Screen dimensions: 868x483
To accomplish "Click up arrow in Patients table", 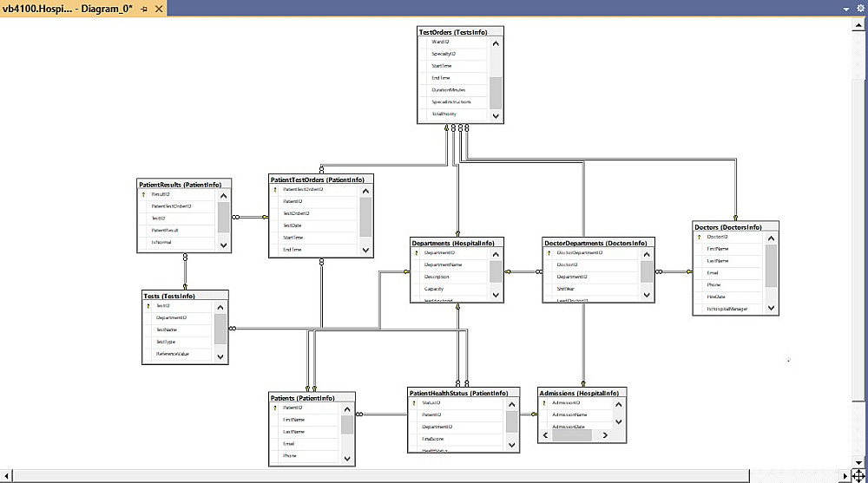I will (x=347, y=409).
